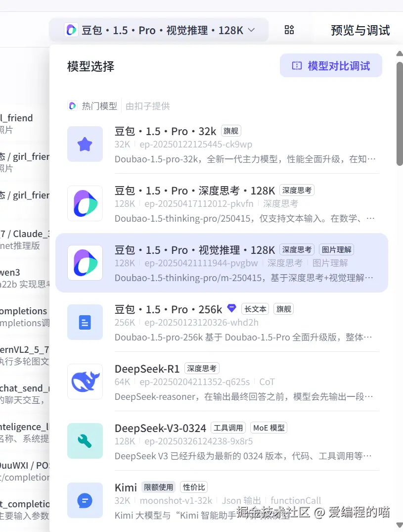Click 旗舰 tag on 256k model
The width and height of the screenshot is (403, 532).
point(284,309)
